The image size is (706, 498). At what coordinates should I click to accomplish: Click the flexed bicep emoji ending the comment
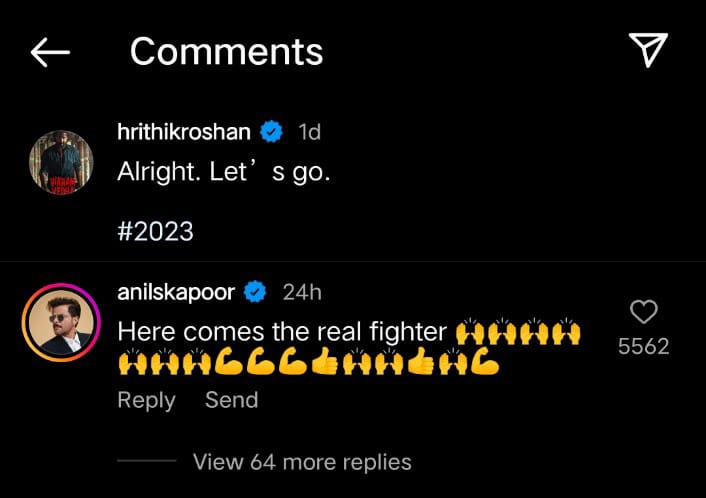click(x=485, y=361)
